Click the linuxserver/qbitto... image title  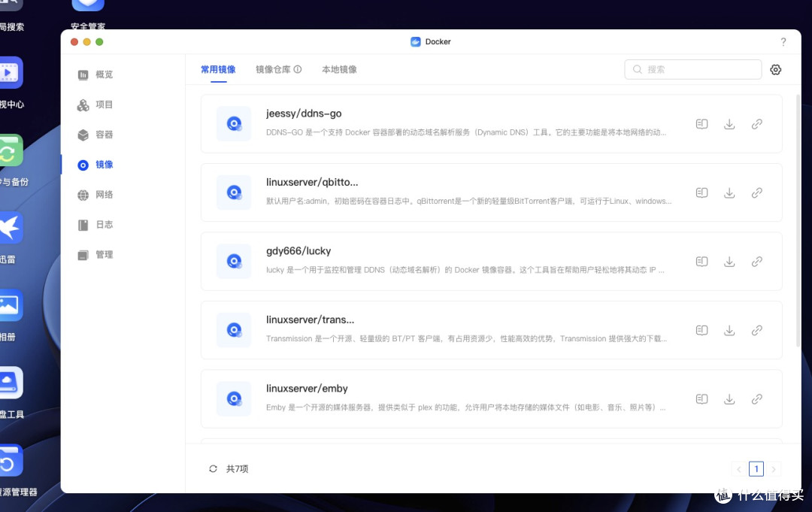312,182
